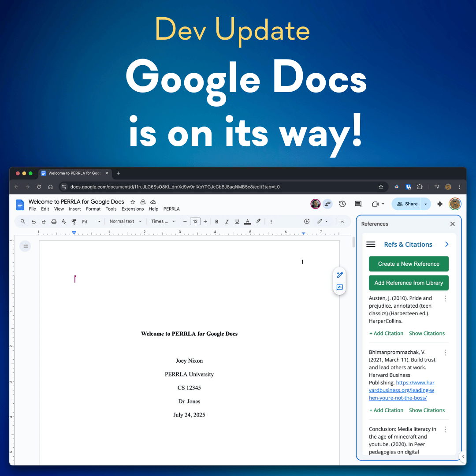Expand Refs & Citations chevron
476x476 pixels.
pyautogui.click(x=446, y=244)
